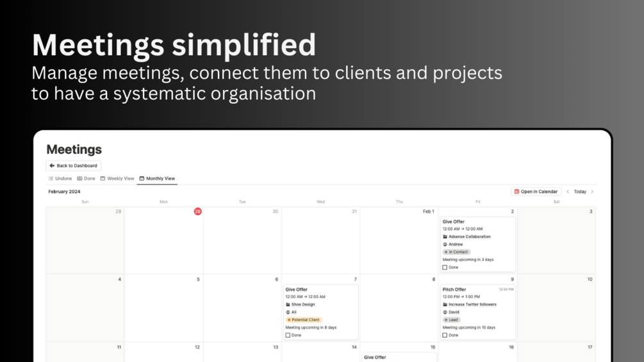Switch to the Undone tab
The height and width of the screenshot is (362, 644).
tap(60, 179)
